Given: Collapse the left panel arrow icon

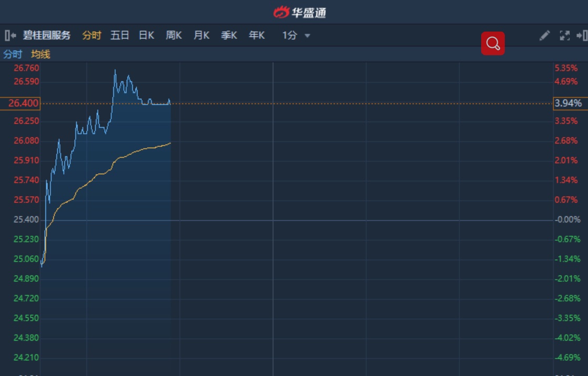Looking at the screenshot, I should coord(10,35).
